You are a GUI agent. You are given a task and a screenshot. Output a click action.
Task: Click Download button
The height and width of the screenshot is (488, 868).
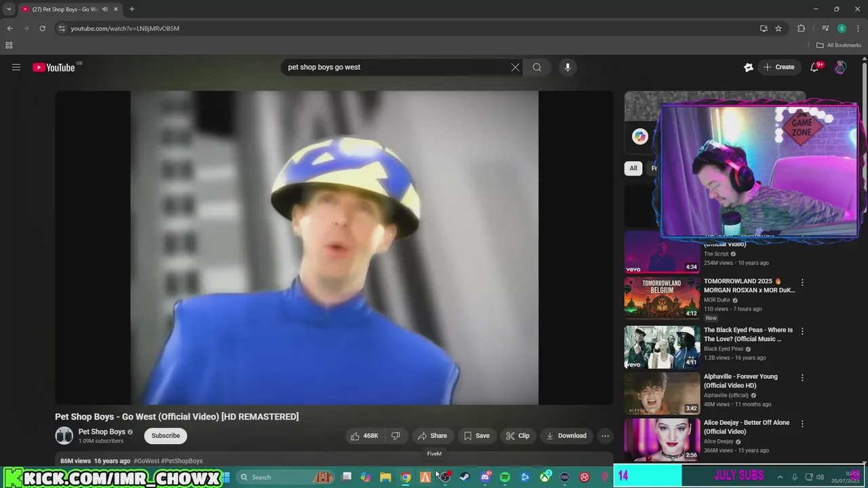tap(566, 436)
